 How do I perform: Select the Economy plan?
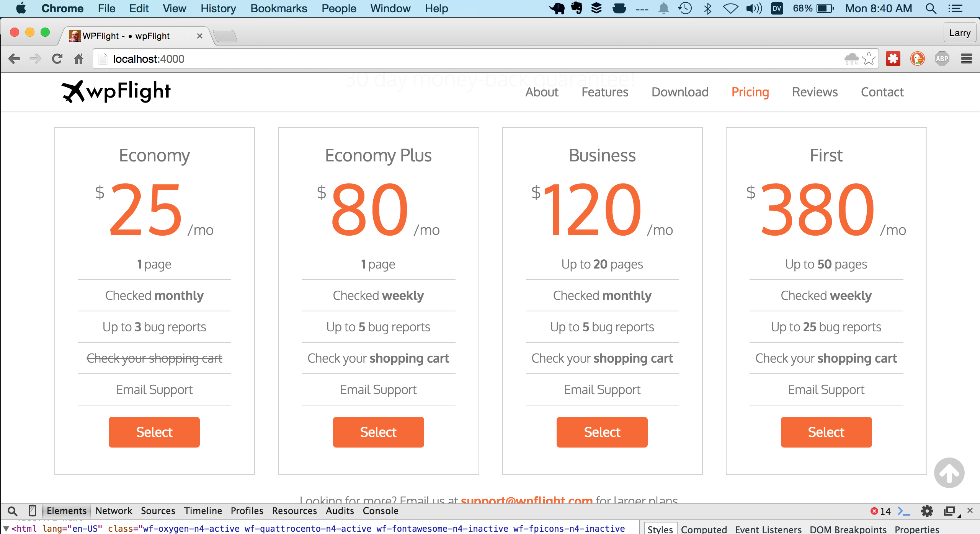154,432
